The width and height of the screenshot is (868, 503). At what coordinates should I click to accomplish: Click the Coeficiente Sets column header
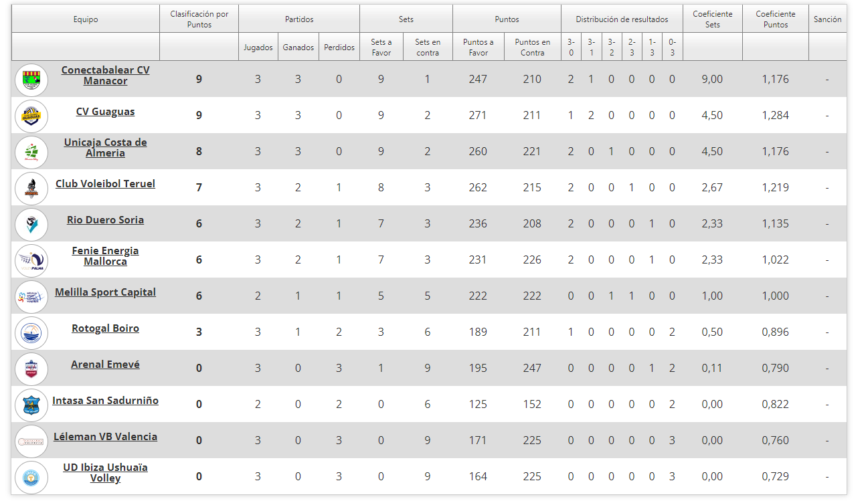pos(713,19)
